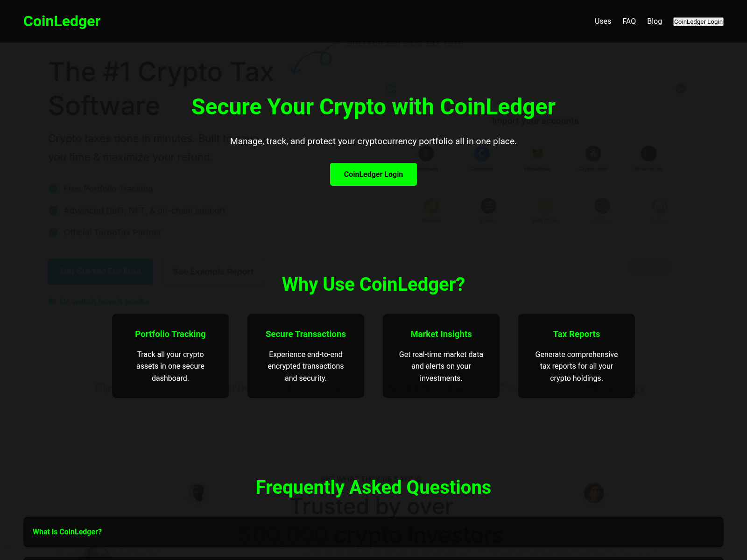Select the Portfolio Tracking card
Screen dimensions: 747x560
click(x=170, y=356)
